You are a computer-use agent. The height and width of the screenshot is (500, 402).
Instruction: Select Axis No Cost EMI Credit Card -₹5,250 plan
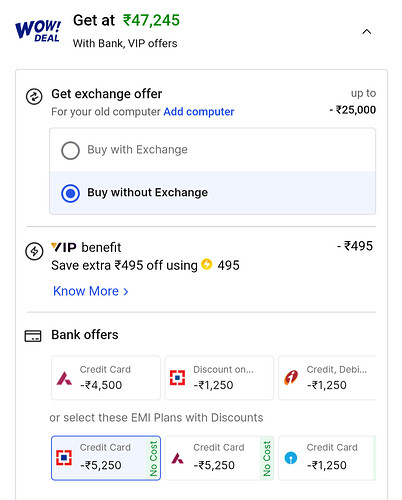[219, 458]
